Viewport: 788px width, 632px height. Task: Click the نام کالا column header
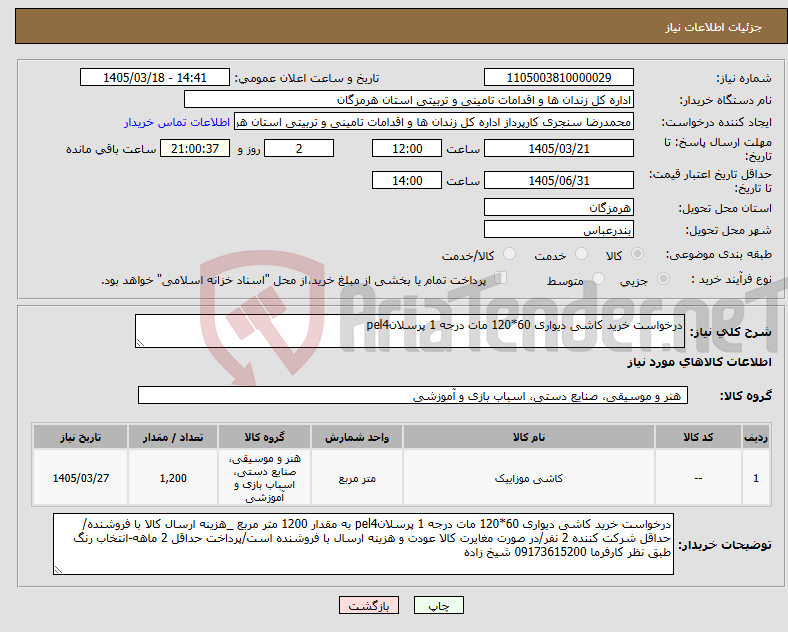529,437
